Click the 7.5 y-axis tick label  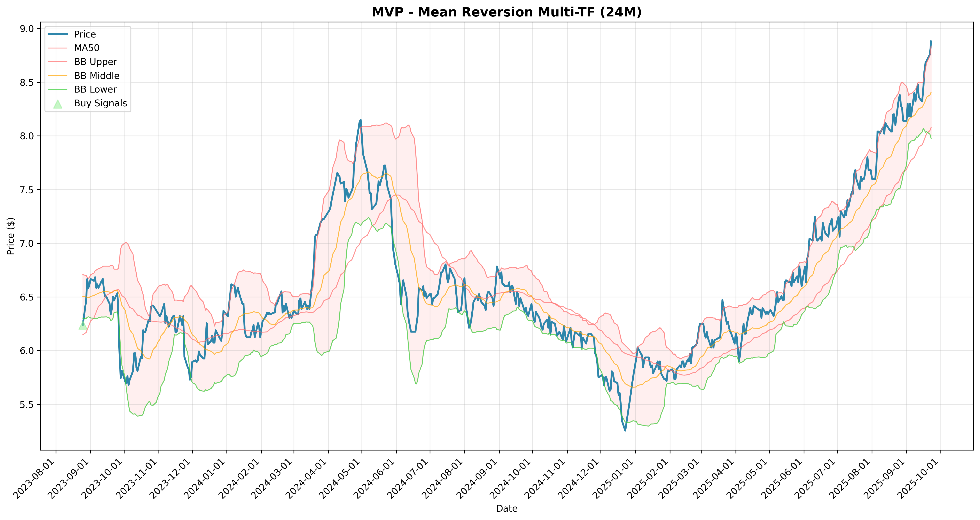pos(27,190)
